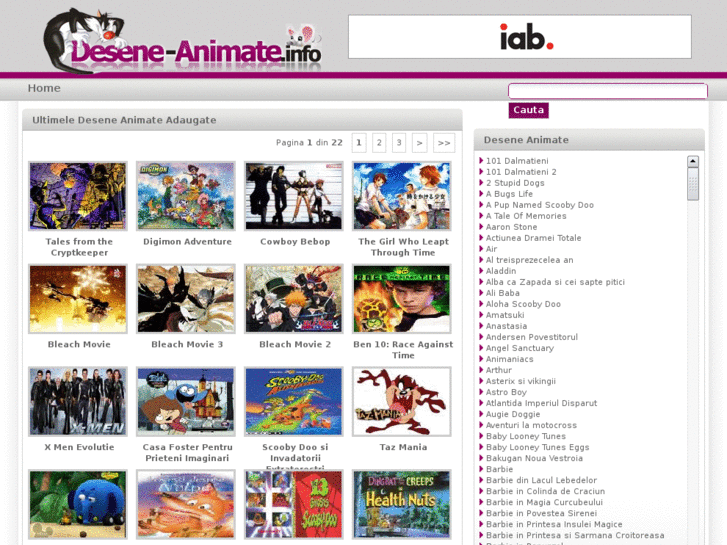Open Andersen Povestitorul entry
727x545 pixels.
pyautogui.click(x=532, y=337)
